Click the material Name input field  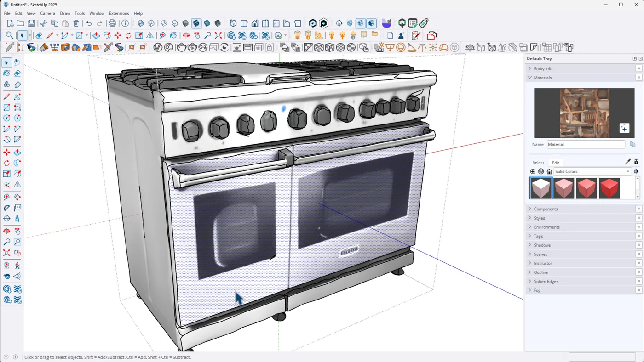(586, 144)
